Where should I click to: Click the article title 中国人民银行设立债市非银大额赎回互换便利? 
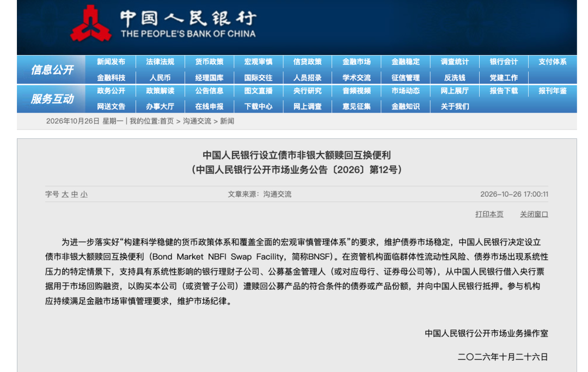coord(297,155)
